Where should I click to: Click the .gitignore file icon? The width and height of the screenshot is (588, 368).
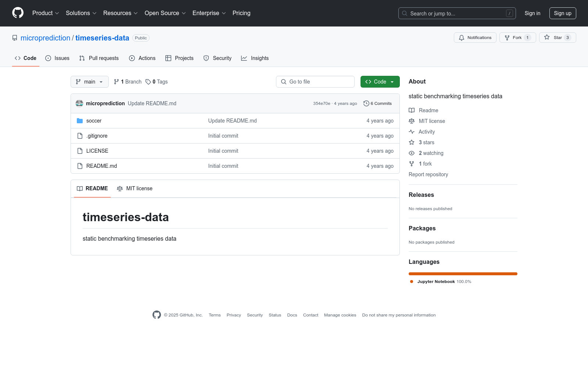click(80, 136)
